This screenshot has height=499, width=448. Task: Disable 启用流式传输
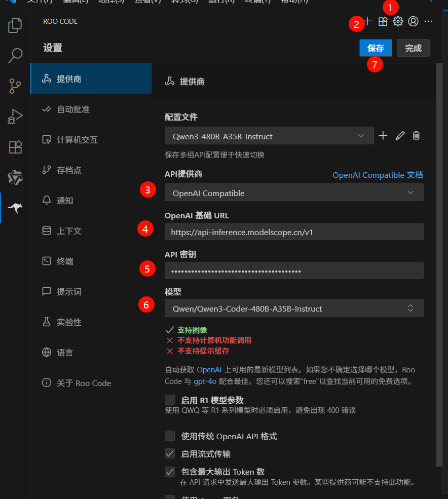click(x=170, y=453)
